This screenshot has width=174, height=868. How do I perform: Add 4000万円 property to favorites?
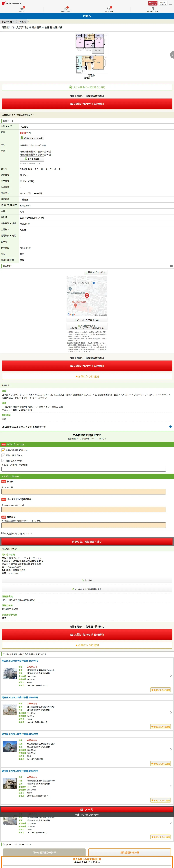point(161,800)
